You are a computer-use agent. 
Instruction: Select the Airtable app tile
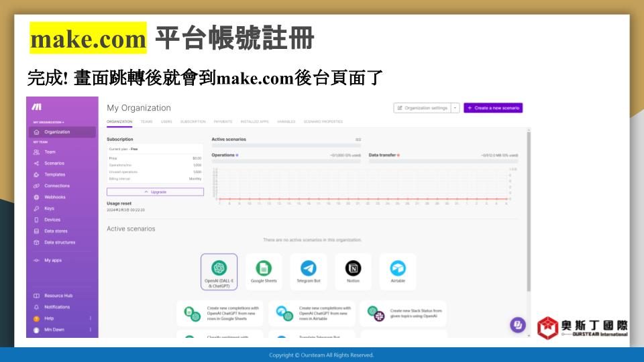(x=398, y=271)
